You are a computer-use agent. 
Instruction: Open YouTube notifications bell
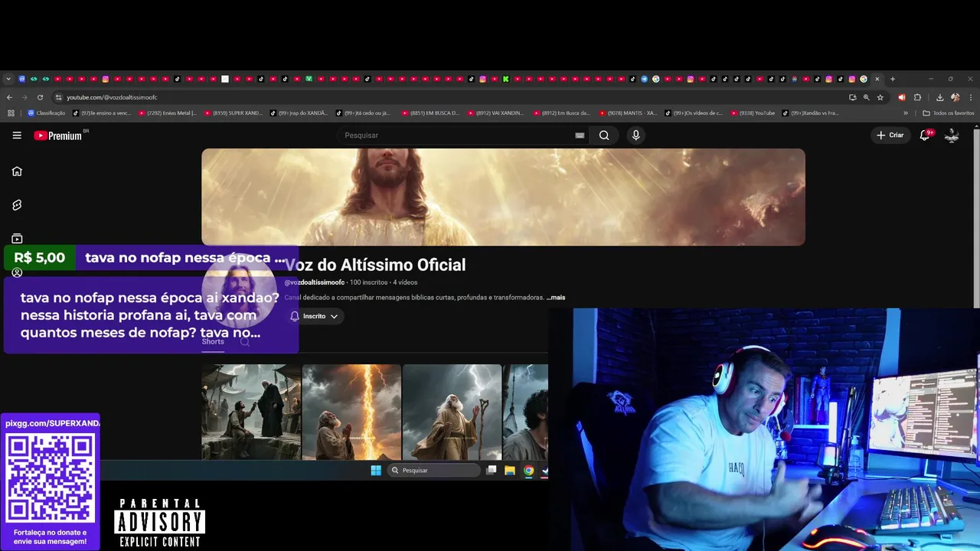[924, 135]
